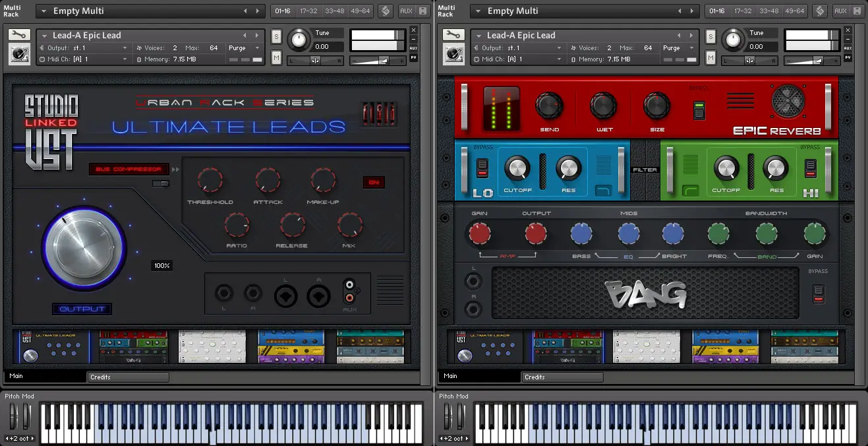Click the turntable instrument icon in left rack
Screen dimensions: 868x446
tap(18, 54)
